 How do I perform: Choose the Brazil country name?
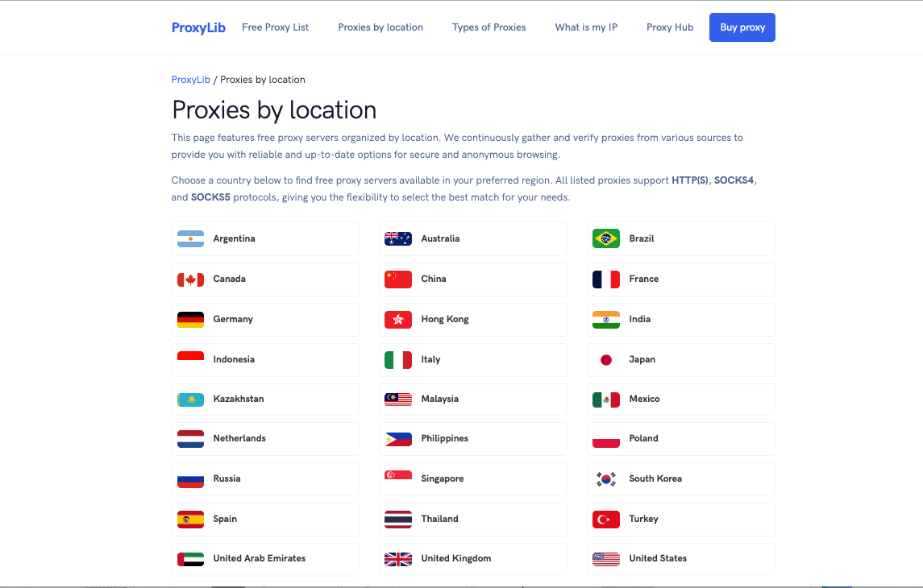point(642,238)
